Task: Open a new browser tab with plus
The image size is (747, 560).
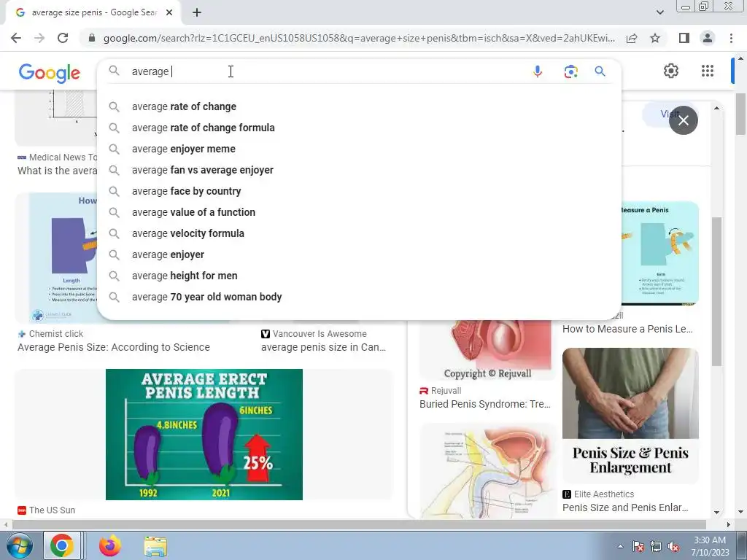Action: click(197, 12)
